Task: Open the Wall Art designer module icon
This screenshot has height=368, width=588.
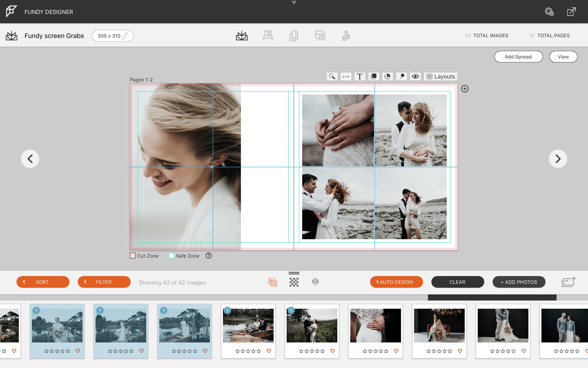Action: (x=268, y=36)
